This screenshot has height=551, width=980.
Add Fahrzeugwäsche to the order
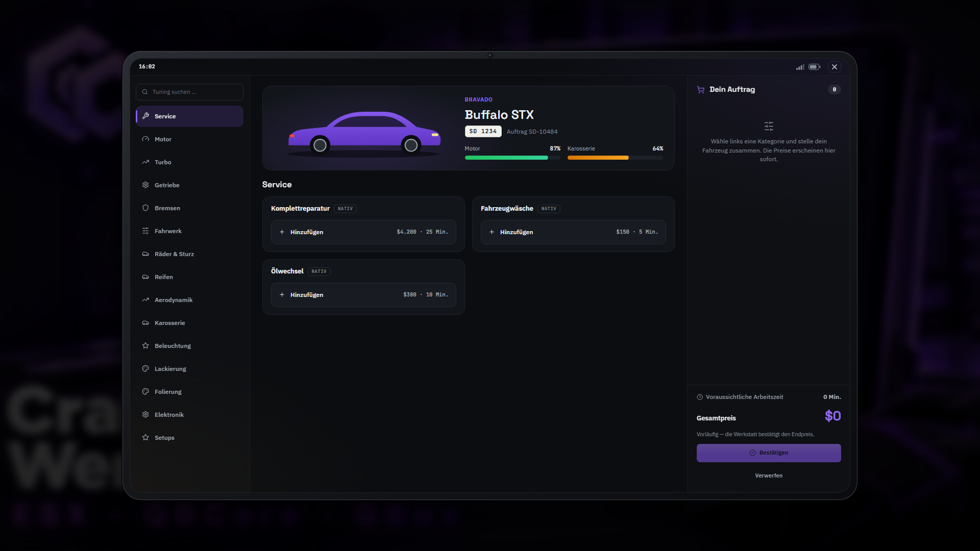pyautogui.click(x=573, y=232)
